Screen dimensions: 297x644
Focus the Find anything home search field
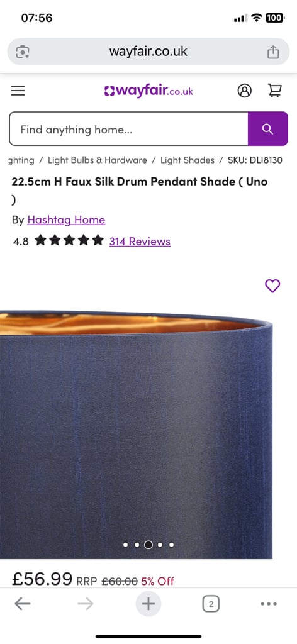click(128, 128)
